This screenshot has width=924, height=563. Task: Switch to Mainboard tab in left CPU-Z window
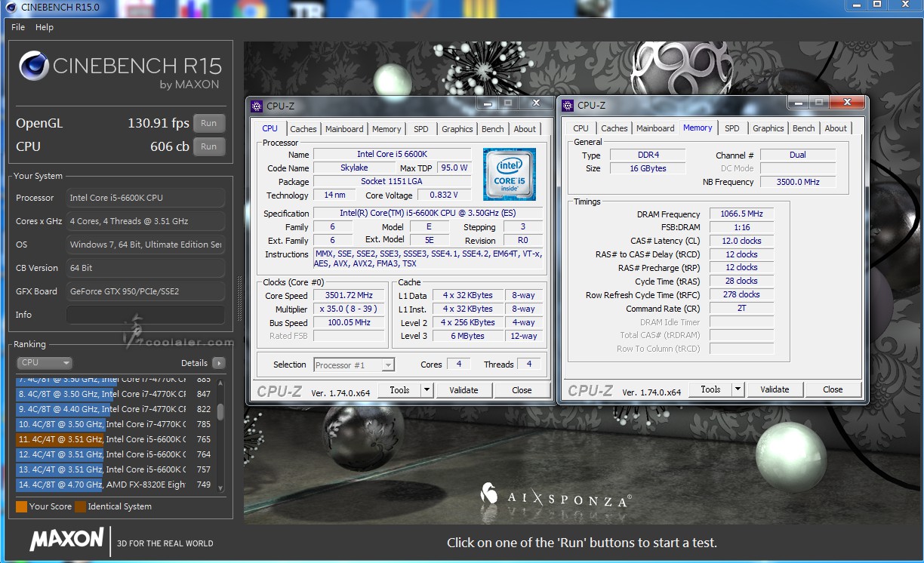point(344,129)
